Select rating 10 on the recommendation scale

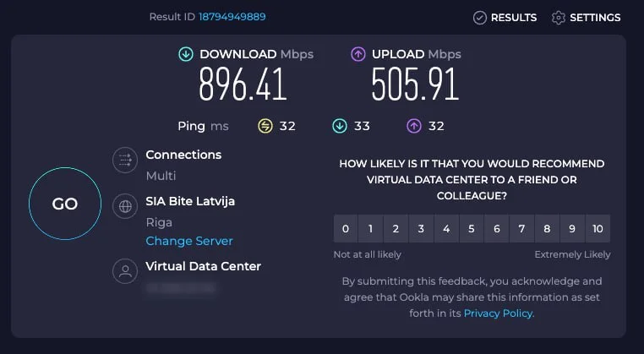(598, 228)
